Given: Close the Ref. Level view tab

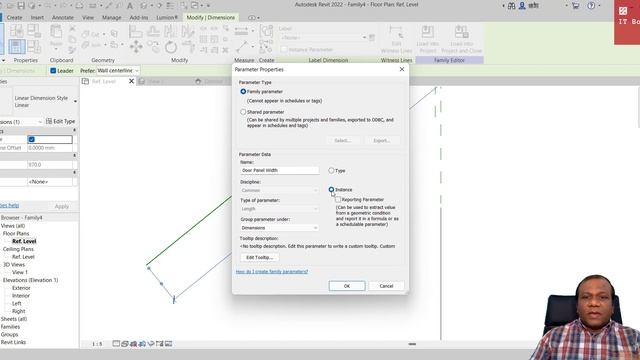Looking at the screenshot, I should point(131,81).
